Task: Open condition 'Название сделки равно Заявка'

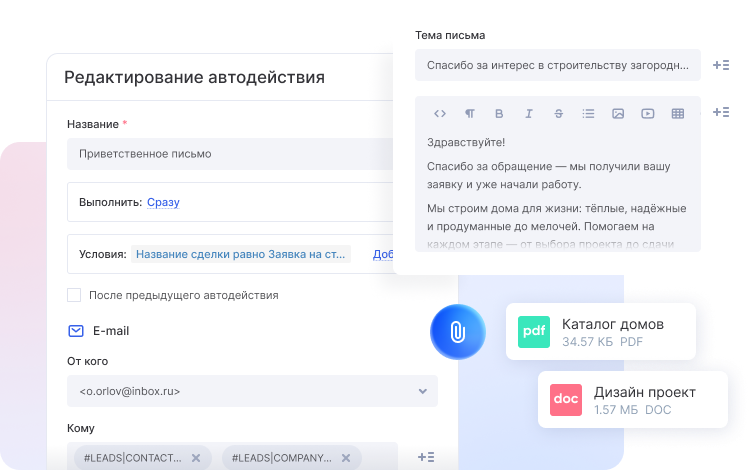Action: point(241,254)
